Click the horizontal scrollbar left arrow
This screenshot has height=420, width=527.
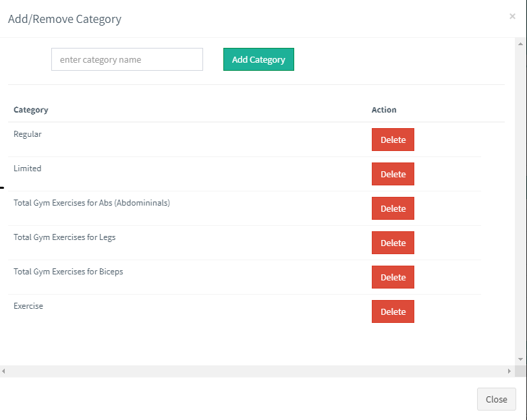[3, 371]
